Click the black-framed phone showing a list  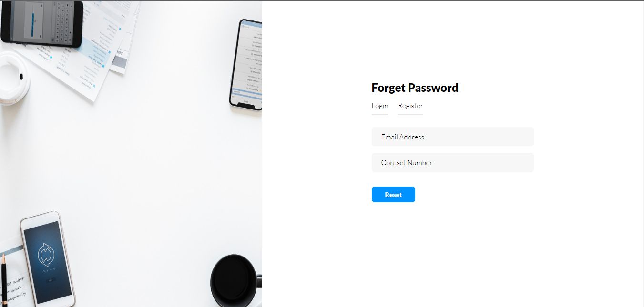[x=245, y=65]
